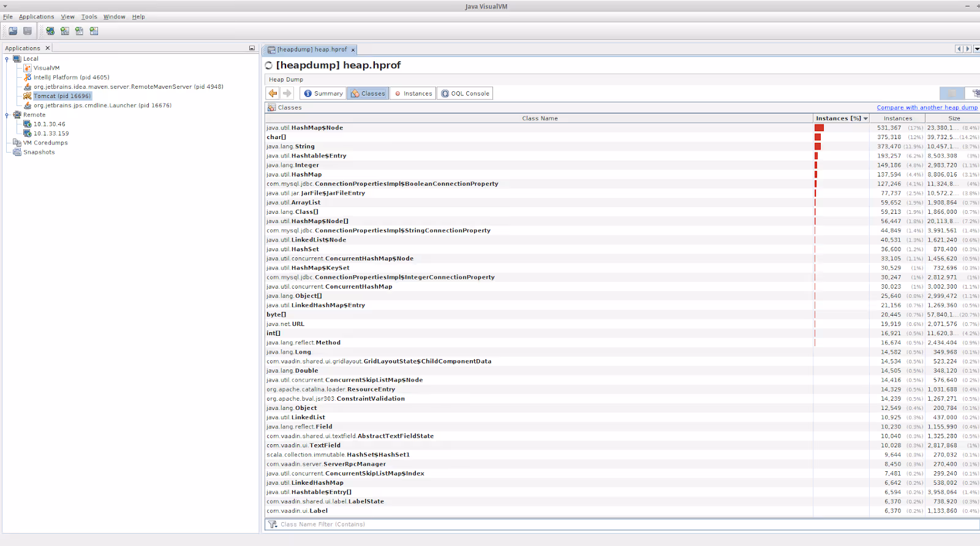980x546 pixels.
Task: Click the IntelliJ Platform icon in tree
Action: tap(28, 77)
